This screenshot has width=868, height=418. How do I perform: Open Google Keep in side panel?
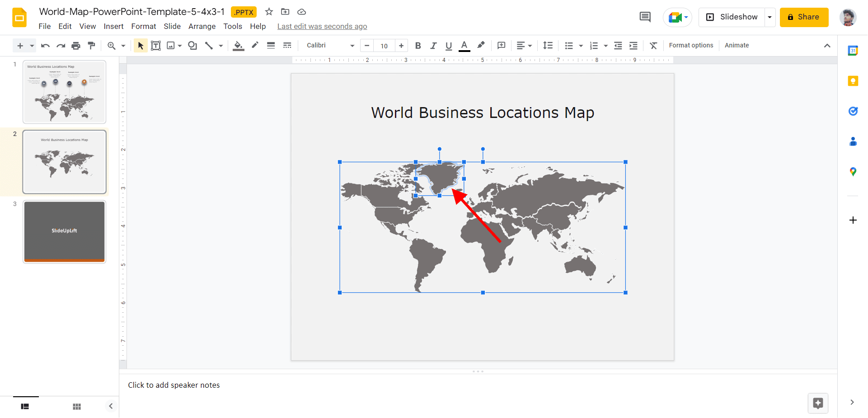[853, 81]
